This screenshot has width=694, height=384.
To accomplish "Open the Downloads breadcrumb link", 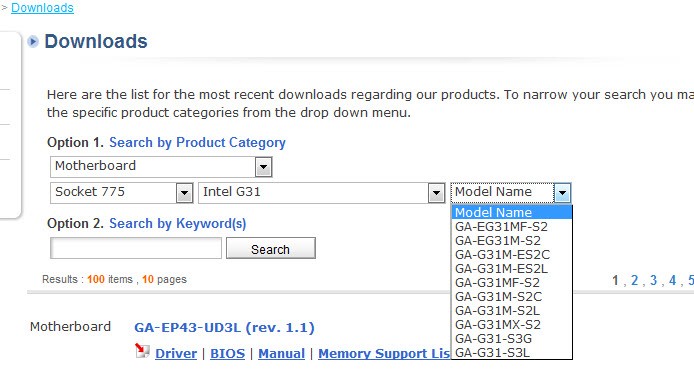I will click(x=42, y=8).
